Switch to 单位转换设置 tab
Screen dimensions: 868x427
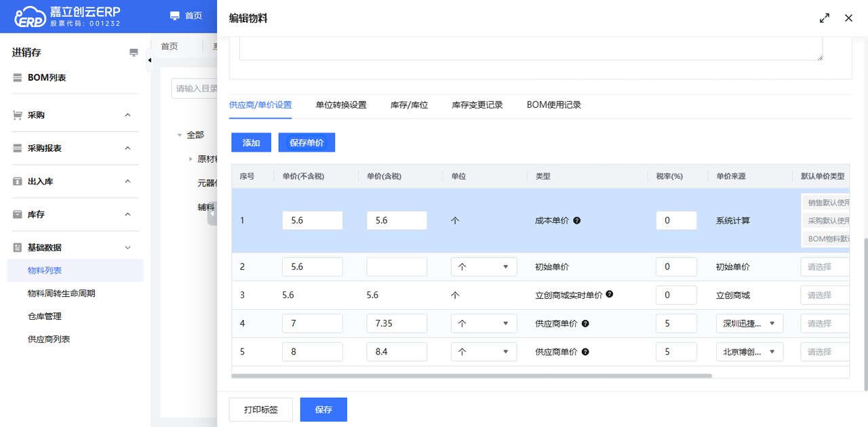[341, 105]
